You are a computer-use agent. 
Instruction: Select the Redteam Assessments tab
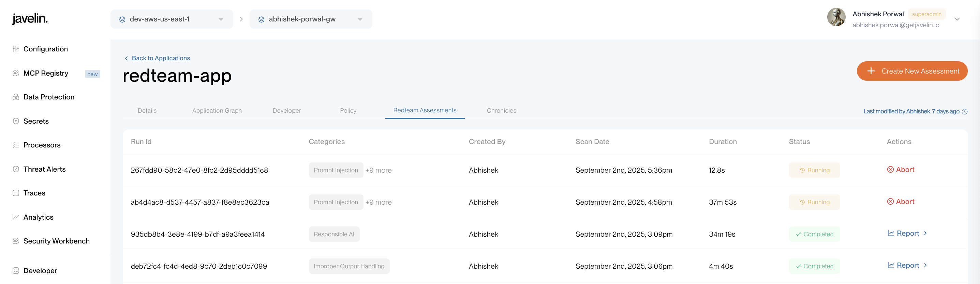pos(425,110)
